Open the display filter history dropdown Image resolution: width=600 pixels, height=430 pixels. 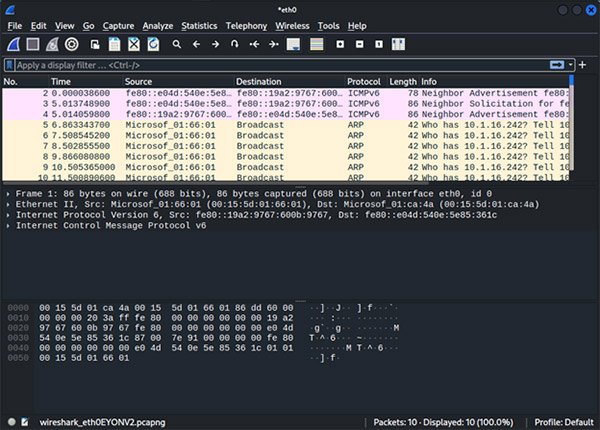point(572,65)
